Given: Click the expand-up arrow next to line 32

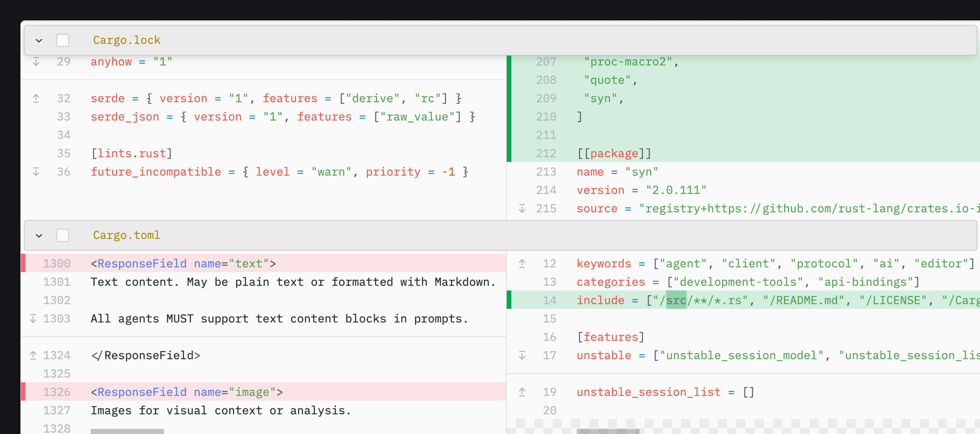Looking at the screenshot, I should (x=36, y=98).
